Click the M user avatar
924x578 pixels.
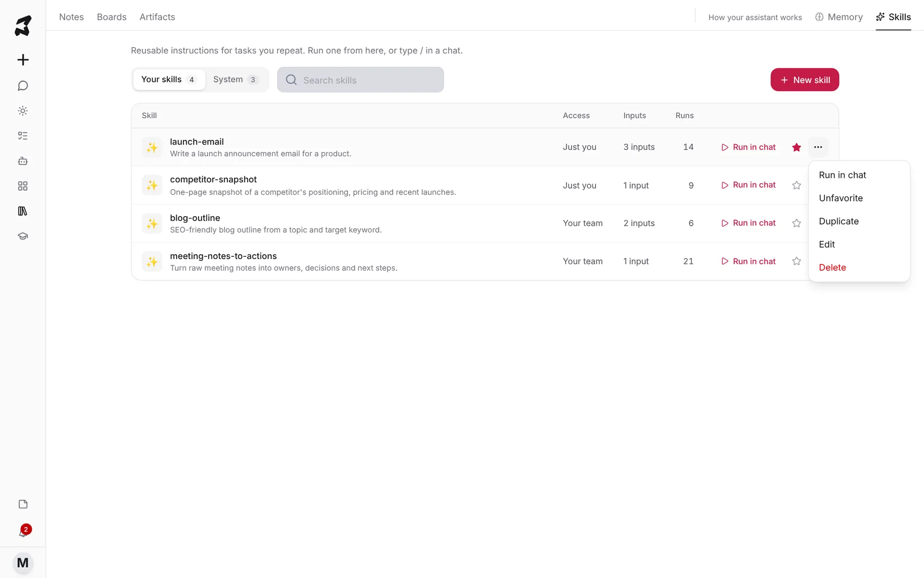pyautogui.click(x=23, y=563)
